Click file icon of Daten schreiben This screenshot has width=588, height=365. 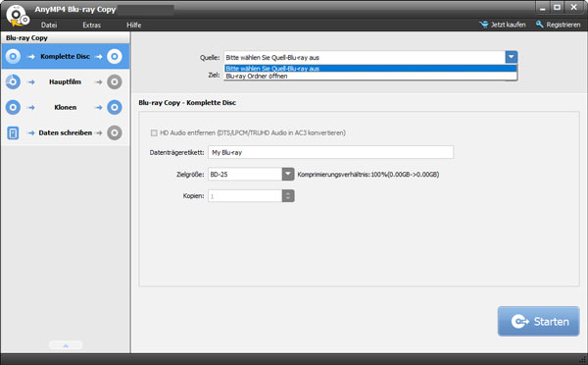pos(13,132)
